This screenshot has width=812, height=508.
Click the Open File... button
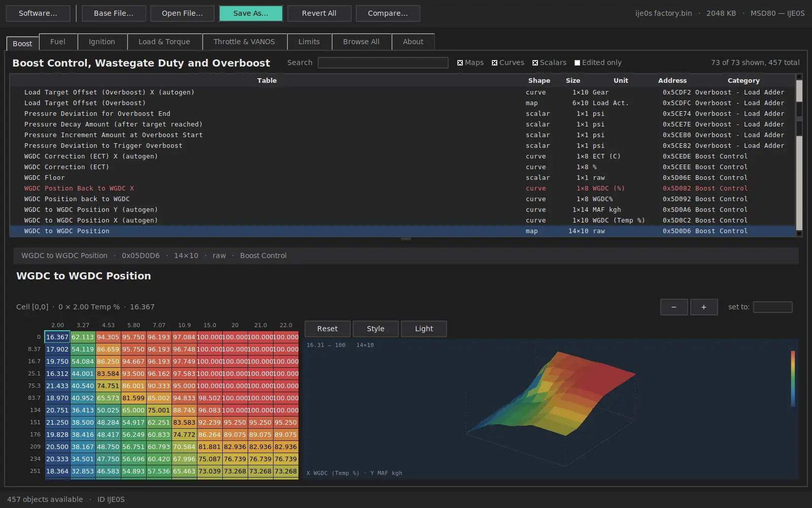(182, 13)
